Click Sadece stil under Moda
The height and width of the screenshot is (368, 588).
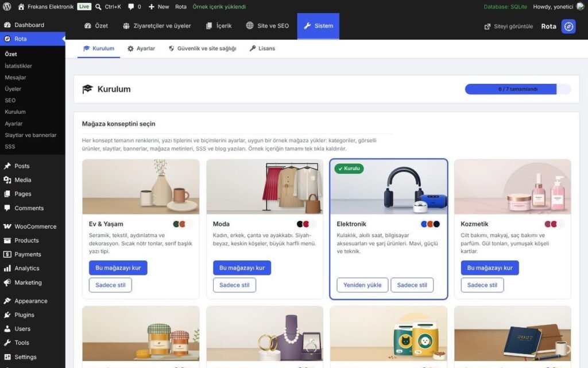pos(234,285)
